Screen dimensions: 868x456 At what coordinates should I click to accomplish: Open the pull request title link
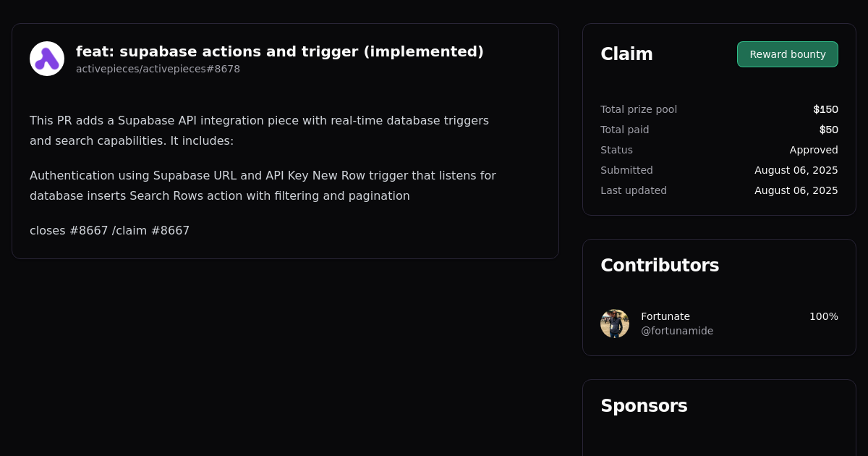pyautogui.click(x=280, y=51)
